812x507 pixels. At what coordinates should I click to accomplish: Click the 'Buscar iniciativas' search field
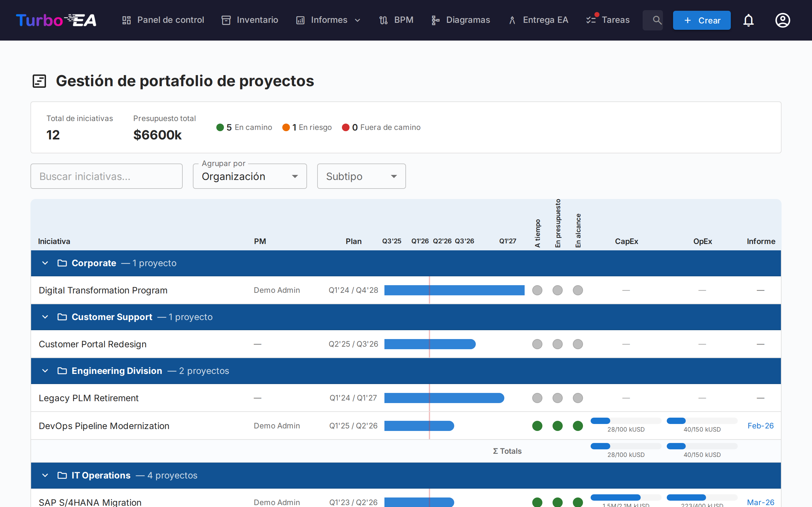106,176
